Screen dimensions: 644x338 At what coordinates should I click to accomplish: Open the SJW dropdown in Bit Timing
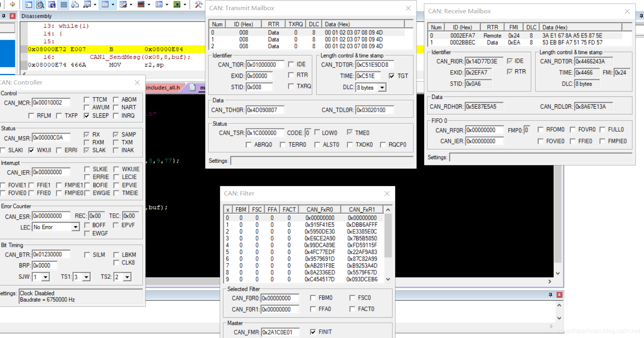tap(45, 277)
